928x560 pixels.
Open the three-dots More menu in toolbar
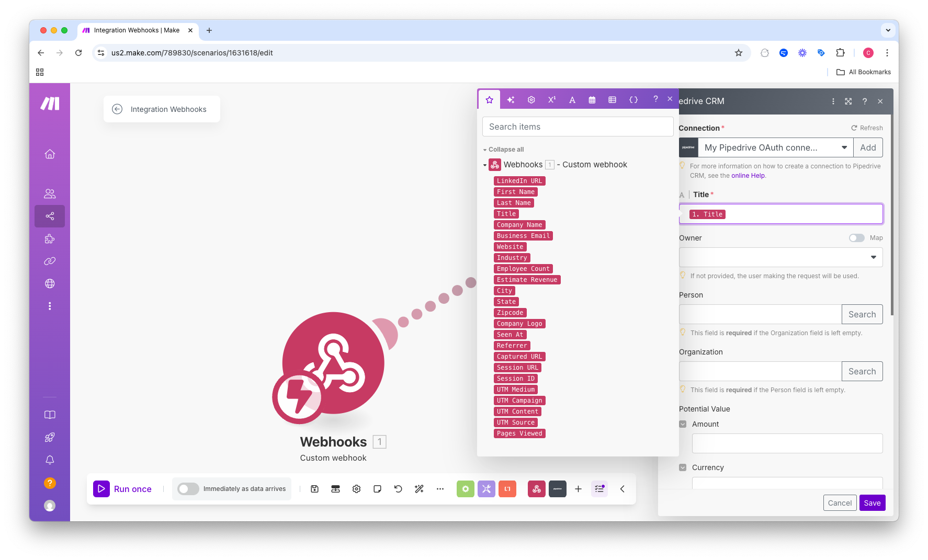(x=440, y=489)
